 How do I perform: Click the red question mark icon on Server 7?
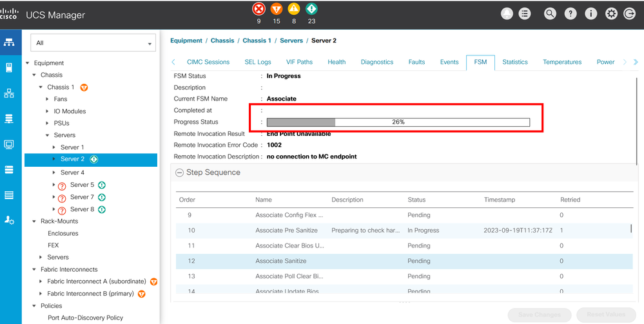coord(62,198)
